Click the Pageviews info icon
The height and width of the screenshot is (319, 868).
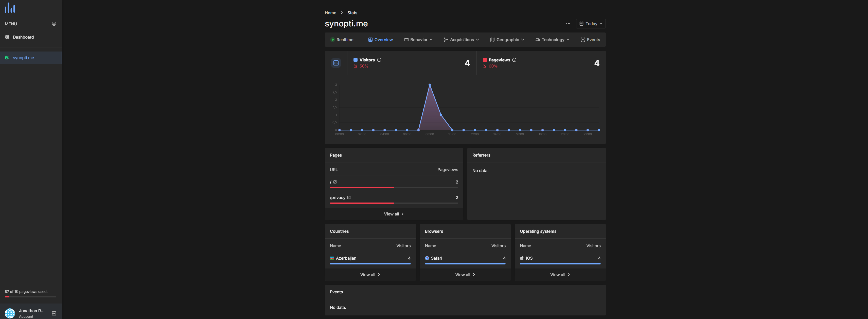[x=514, y=60]
